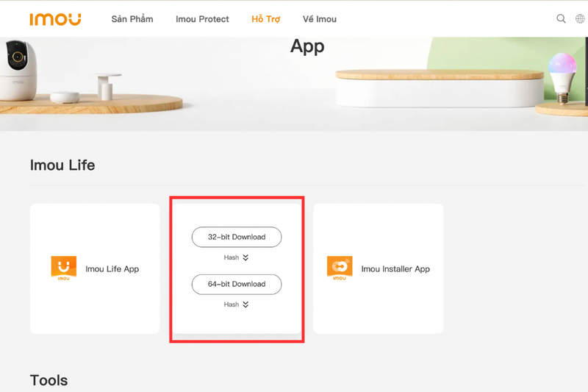This screenshot has width=588, height=392.
Task: Expand Hash under 64-bit Download
Action: (x=236, y=304)
